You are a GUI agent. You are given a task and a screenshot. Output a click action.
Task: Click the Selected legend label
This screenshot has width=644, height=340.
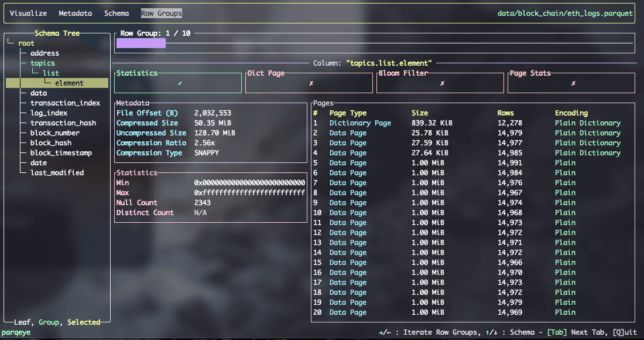click(84, 322)
